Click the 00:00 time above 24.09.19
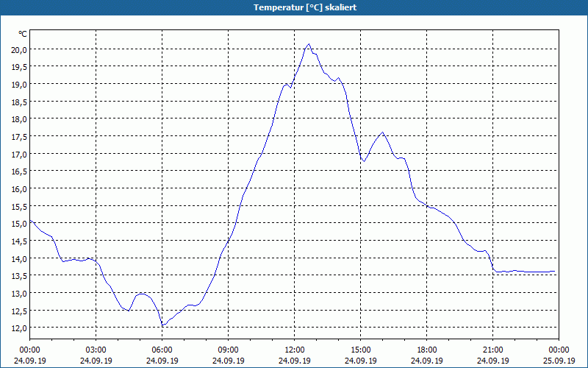Image resolution: width=588 pixels, height=368 pixels. tap(29, 350)
